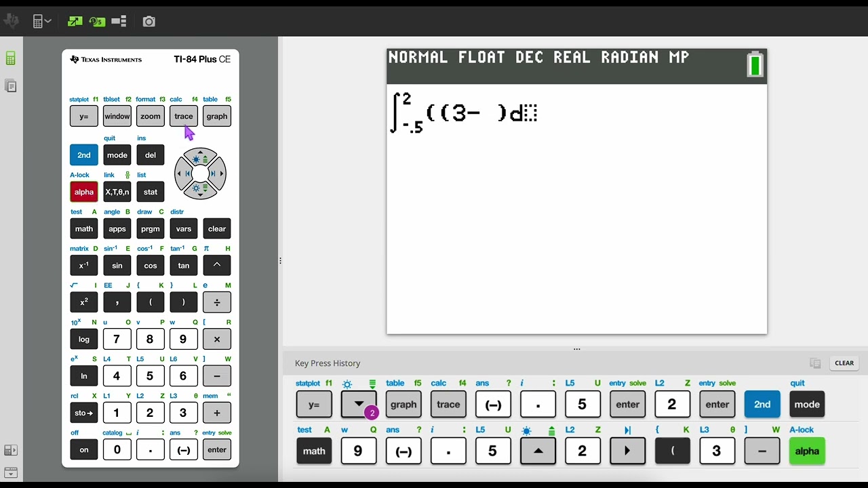Click the green large-screen view icon
This screenshot has width=868, height=488.
pos(75,22)
